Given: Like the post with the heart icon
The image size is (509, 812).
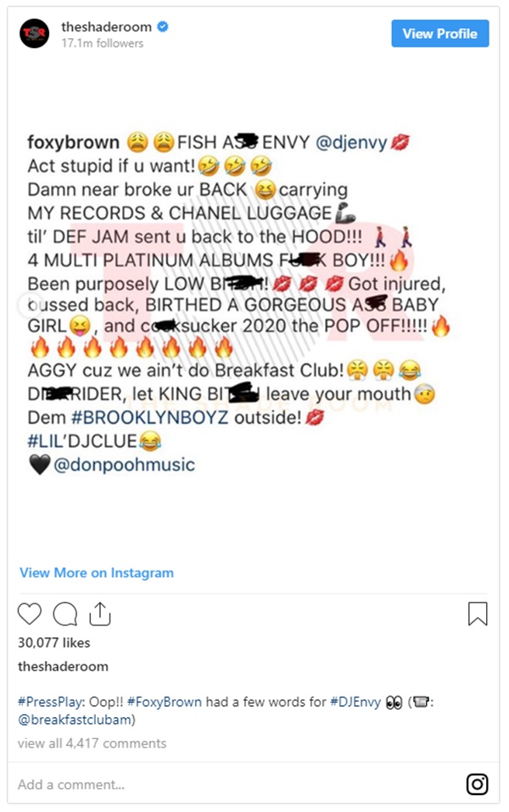Looking at the screenshot, I should (x=30, y=614).
